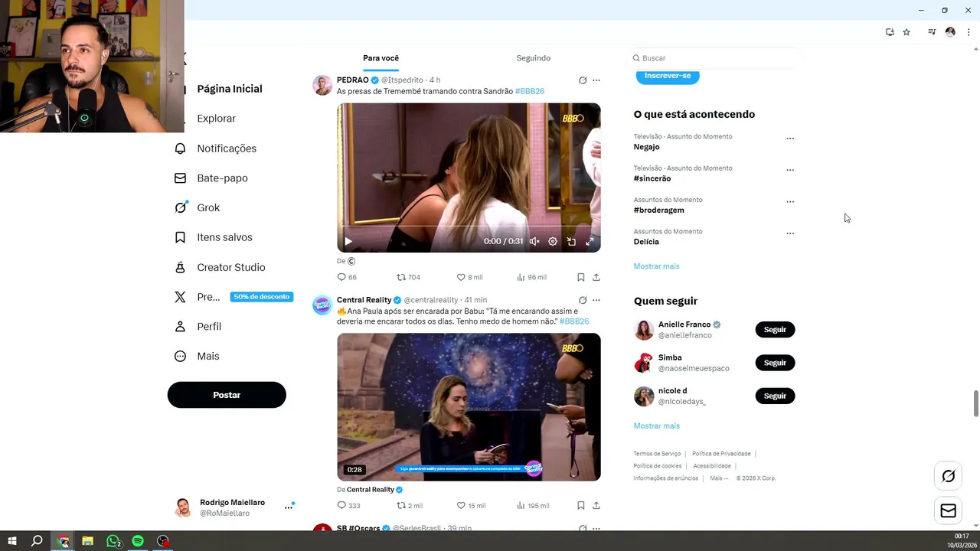This screenshot has height=551, width=980.
Task: Share PEDRAO's post
Action: [596, 277]
